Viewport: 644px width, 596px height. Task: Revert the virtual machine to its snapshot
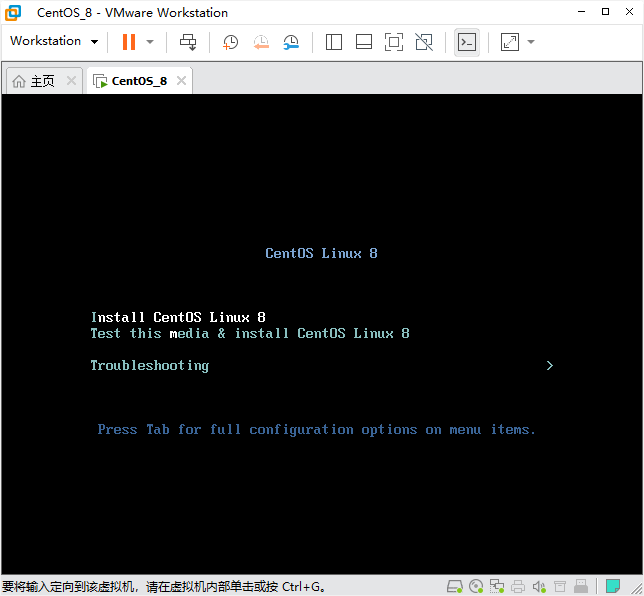pyautogui.click(x=261, y=42)
